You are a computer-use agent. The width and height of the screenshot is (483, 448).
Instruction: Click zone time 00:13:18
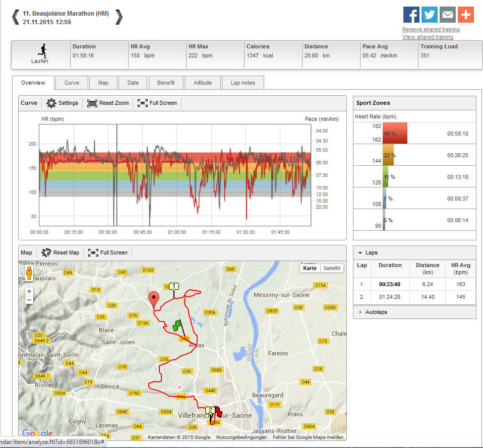[x=457, y=177]
